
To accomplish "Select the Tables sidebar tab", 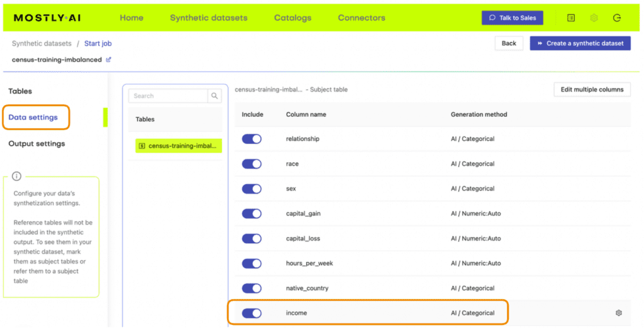I will 20,91.
